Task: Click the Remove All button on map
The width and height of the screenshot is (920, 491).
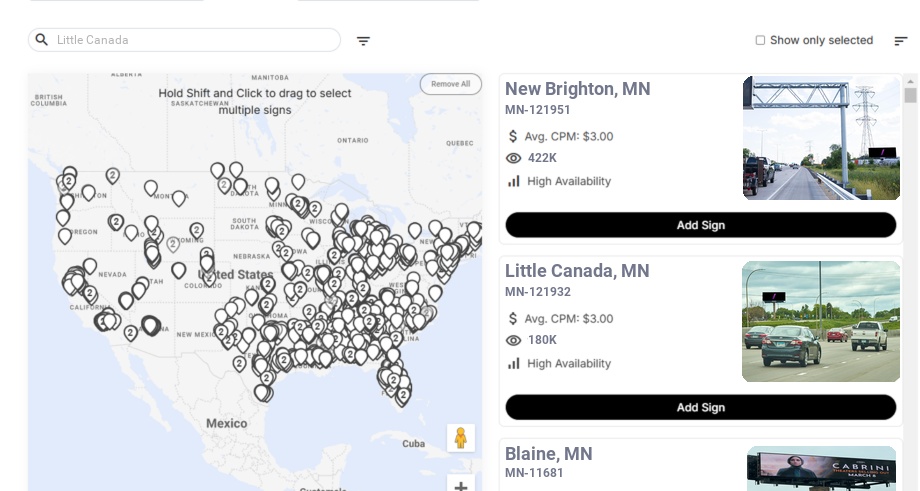Action: pyautogui.click(x=451, y=84)
